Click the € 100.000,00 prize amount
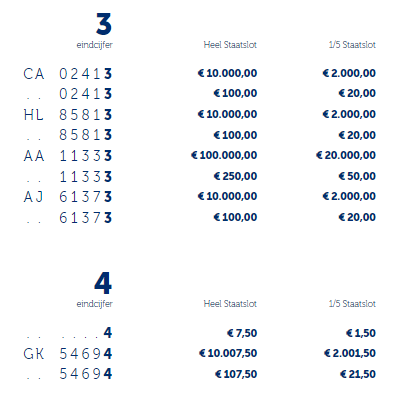Image resolution: width=396 pixels, height=405 pixels. (x=224, y=155)
